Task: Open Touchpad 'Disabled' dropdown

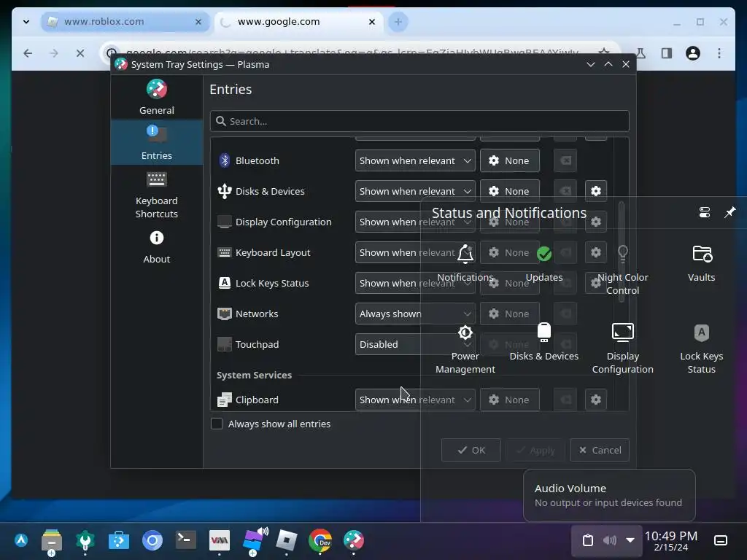Action: 415,344
